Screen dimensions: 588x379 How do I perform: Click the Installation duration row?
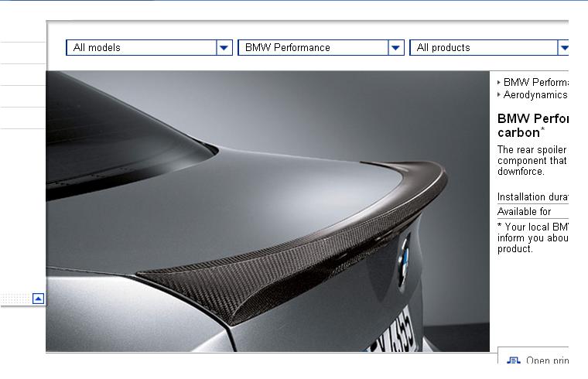[532, 197]
